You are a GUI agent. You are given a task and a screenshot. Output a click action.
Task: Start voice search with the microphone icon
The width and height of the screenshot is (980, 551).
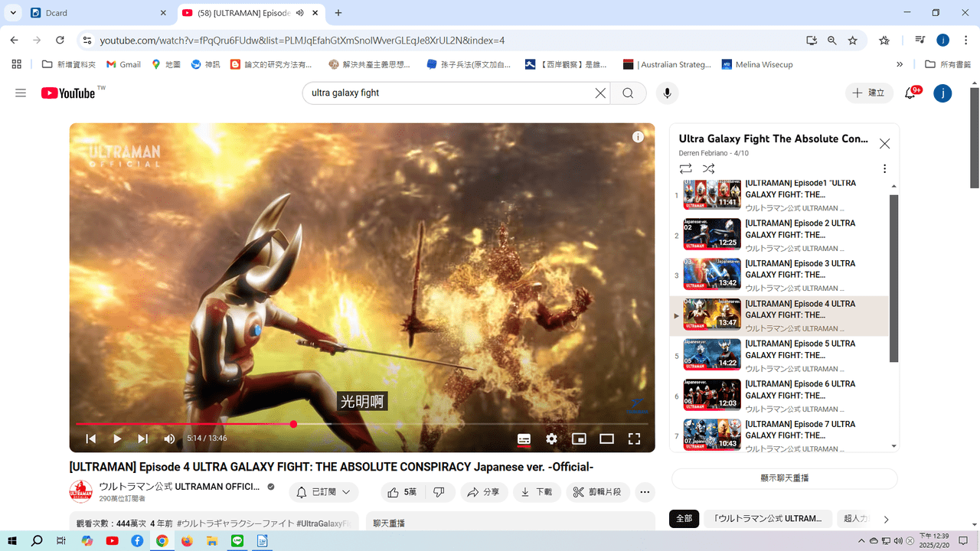point(667,93)
